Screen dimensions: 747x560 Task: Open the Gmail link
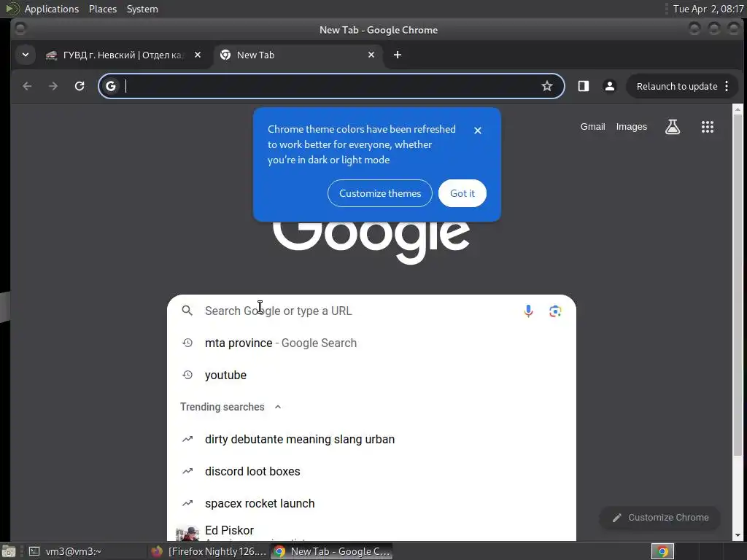coord(592,127)
